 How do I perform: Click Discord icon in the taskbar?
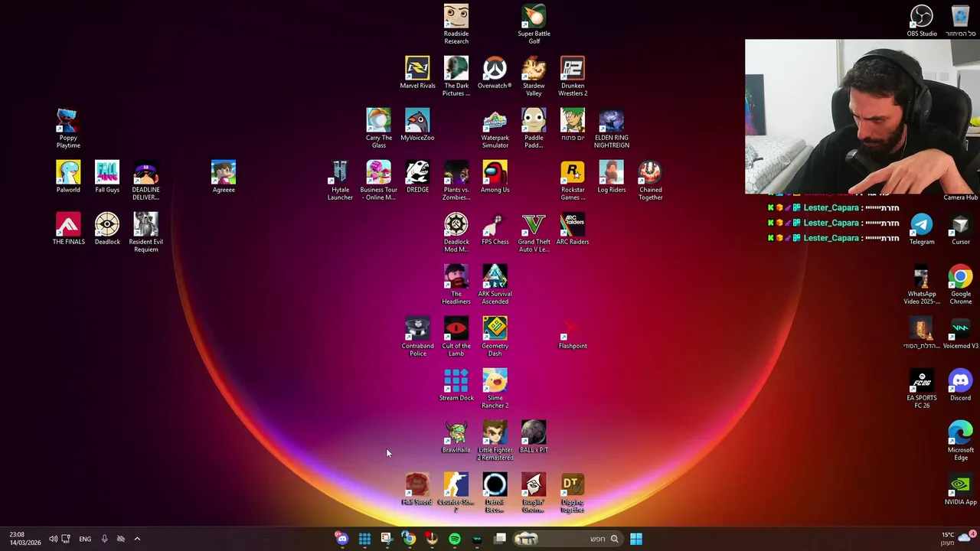click(x=342, y=539)
